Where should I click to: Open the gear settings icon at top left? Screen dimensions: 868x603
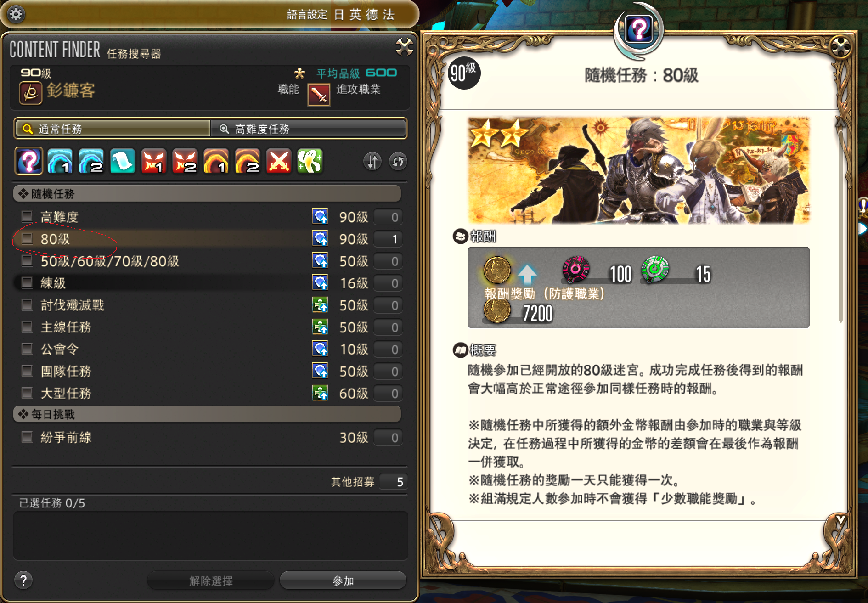[16, 14]
